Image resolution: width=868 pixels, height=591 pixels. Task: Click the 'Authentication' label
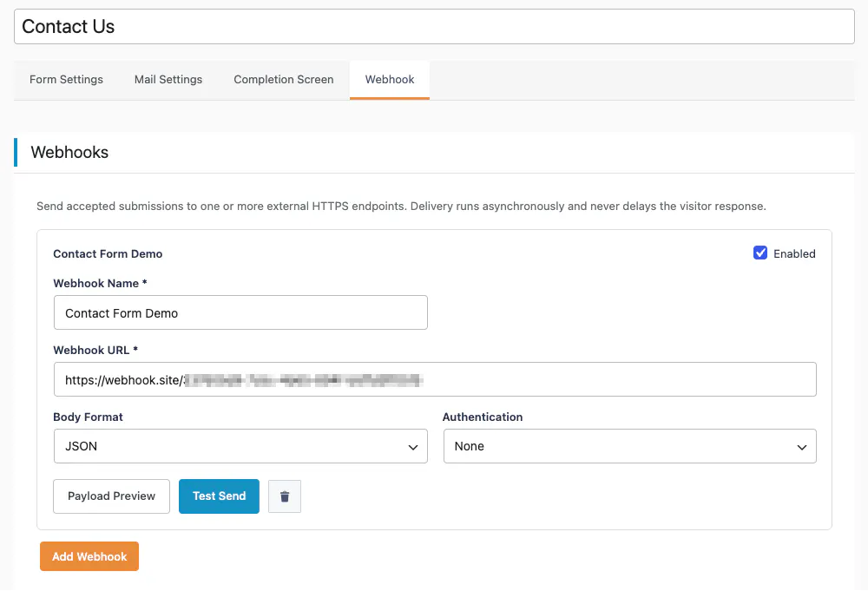pyautogui.click(x=483, y=417)
